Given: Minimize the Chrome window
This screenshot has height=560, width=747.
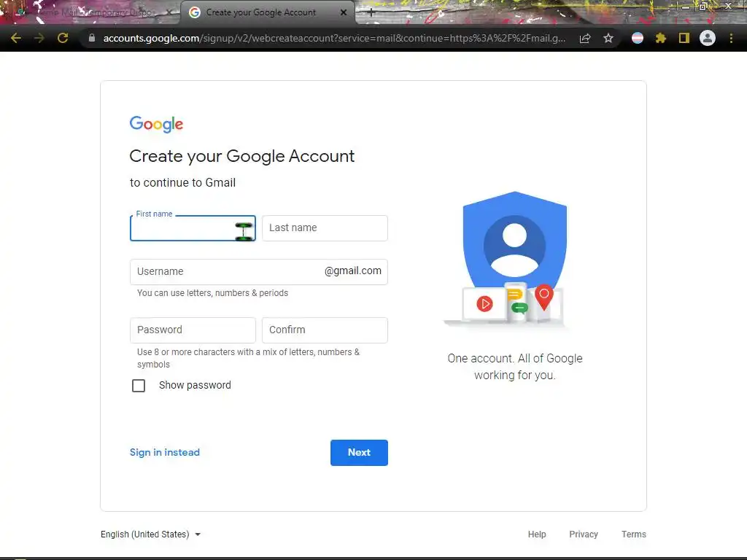Looking at the screenshot, I should (x=685, y=7).
